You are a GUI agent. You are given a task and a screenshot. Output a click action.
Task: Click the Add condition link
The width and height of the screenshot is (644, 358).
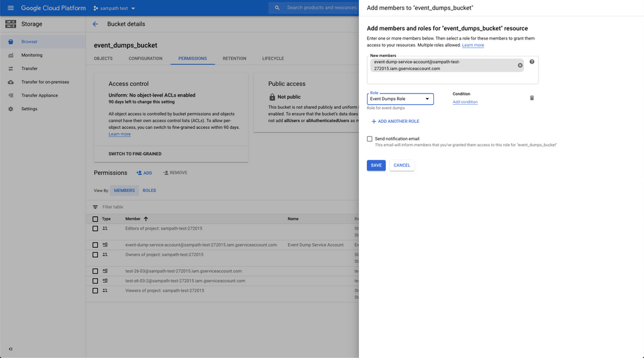coord(465,102)
